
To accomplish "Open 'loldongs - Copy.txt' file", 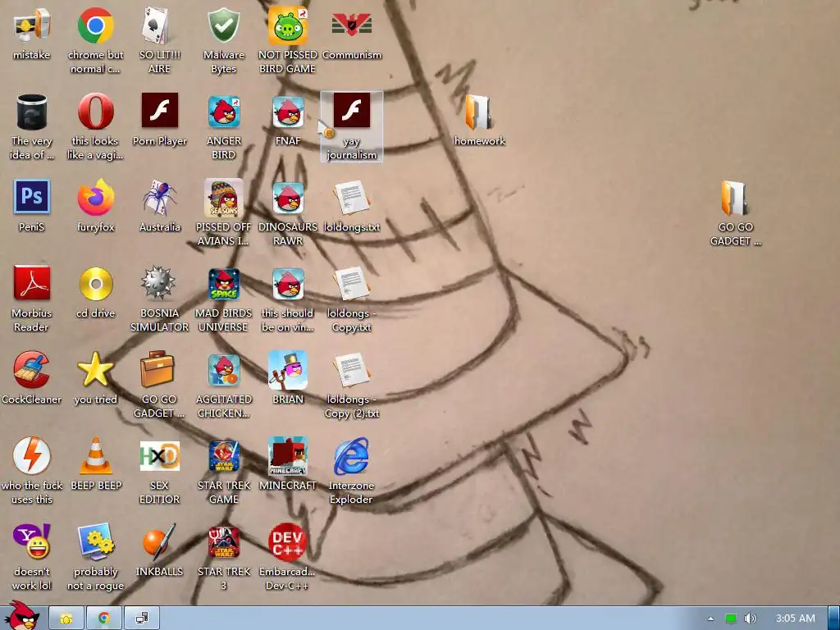I will [351, 285].
